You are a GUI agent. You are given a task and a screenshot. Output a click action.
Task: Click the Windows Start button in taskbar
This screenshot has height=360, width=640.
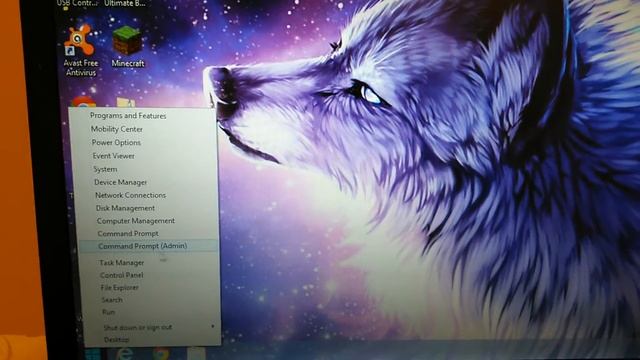tap(93, 354)
